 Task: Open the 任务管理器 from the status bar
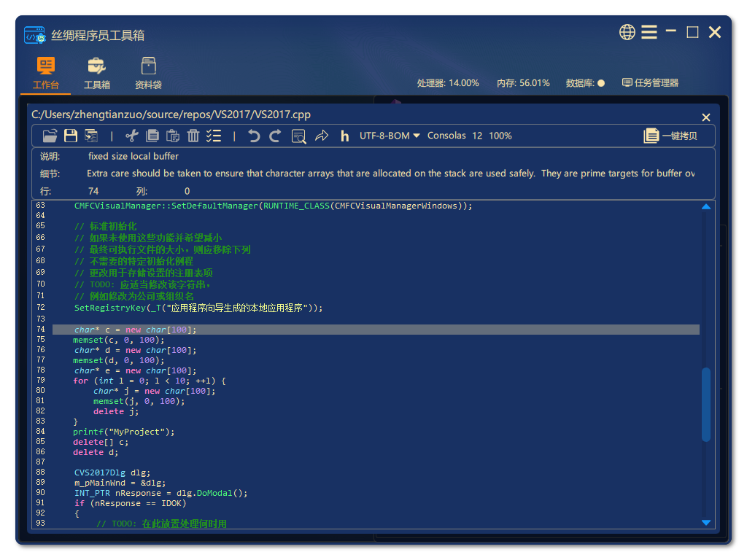[x=650, y=82]
